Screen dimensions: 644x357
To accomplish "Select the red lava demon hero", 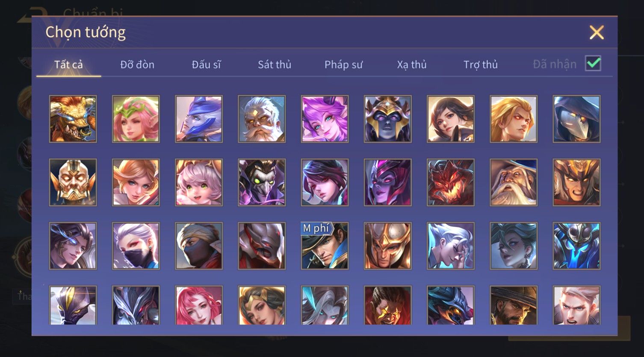I will [x=450, y=182].
